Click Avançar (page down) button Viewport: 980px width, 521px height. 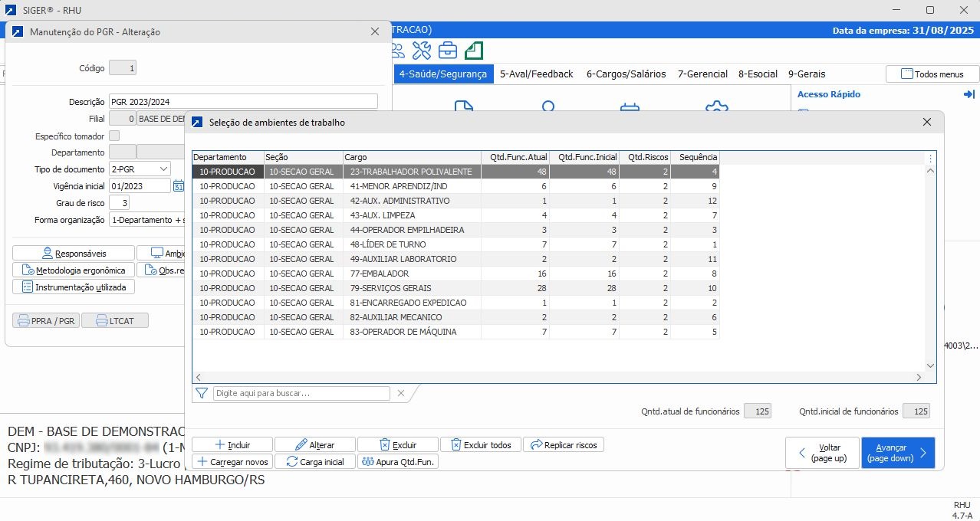coord(897,453)
